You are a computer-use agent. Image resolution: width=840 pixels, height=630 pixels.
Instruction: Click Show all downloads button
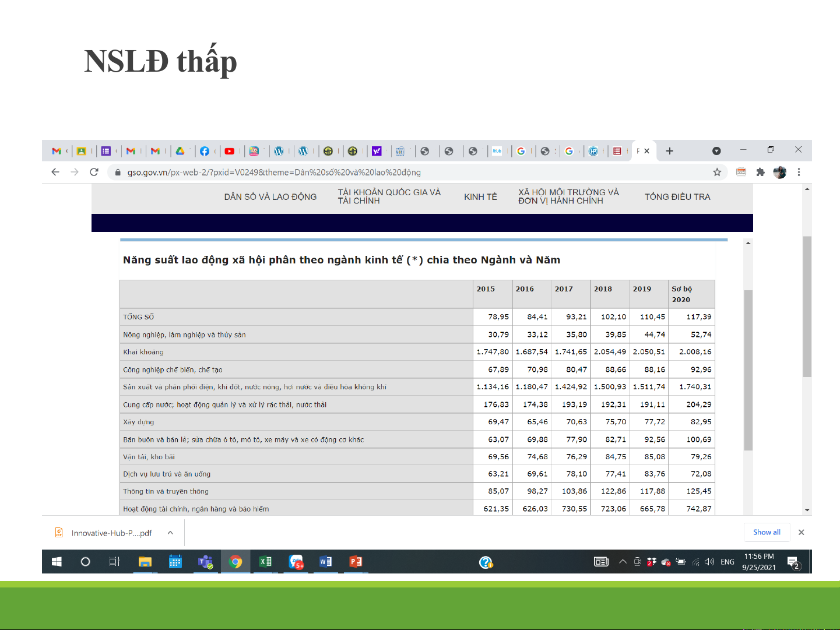pyautogui.click(x=767, y=532)
